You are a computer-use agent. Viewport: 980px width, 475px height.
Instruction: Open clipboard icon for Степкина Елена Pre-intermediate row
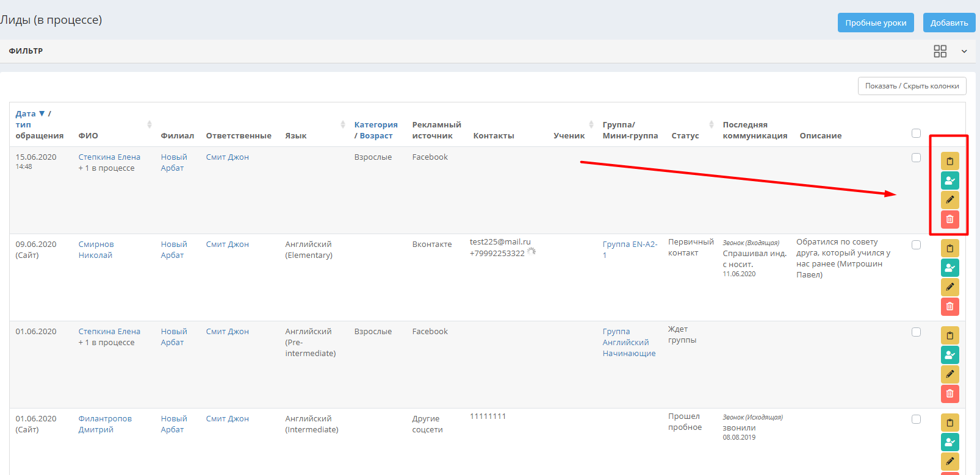[x=950, y=335]
